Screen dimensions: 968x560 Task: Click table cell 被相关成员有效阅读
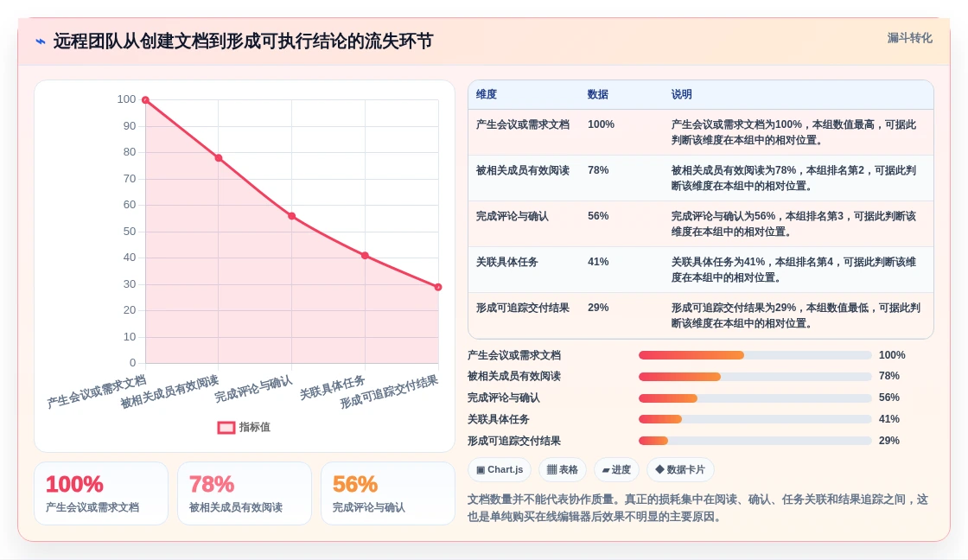[522, 170]
